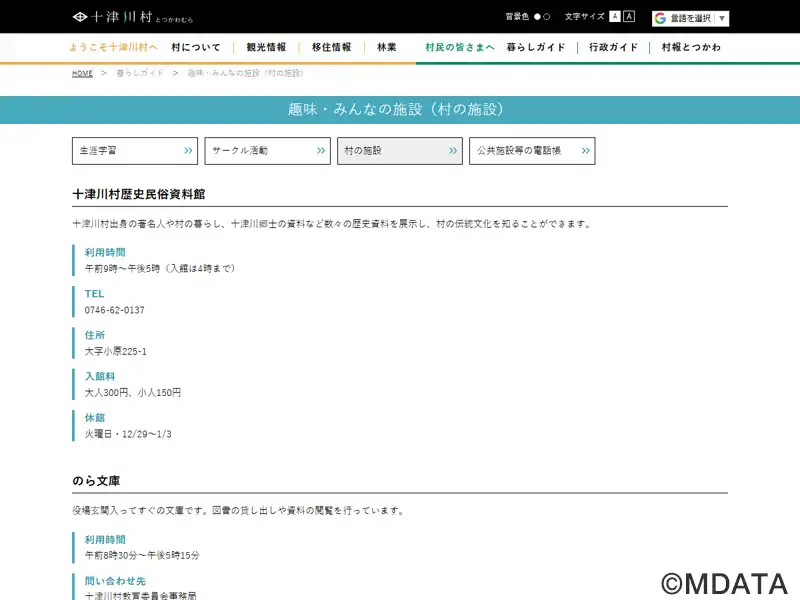Open the 生涯学習 section button
The height and width of the screenshot is (600, 800).
point(135,151)
